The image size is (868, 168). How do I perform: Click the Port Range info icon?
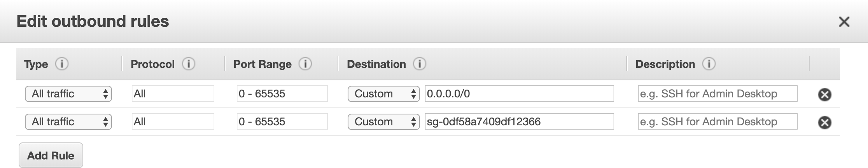[x=305, y=64]
